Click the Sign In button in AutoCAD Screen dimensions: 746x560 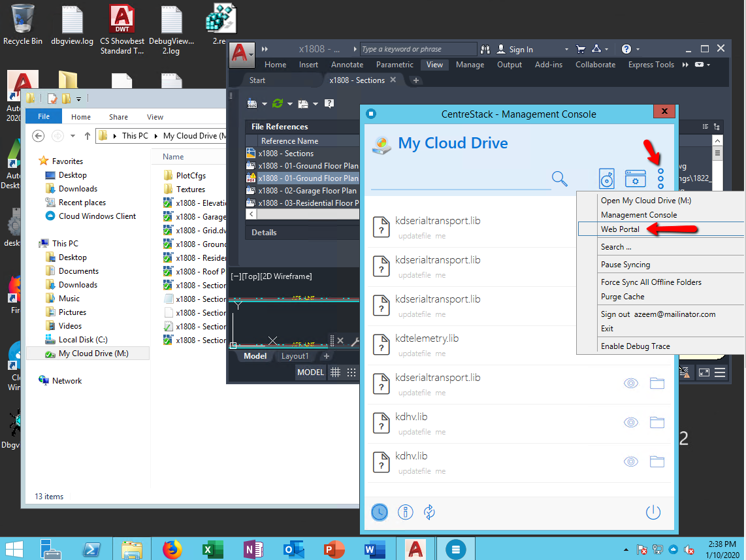pos(515,49)
